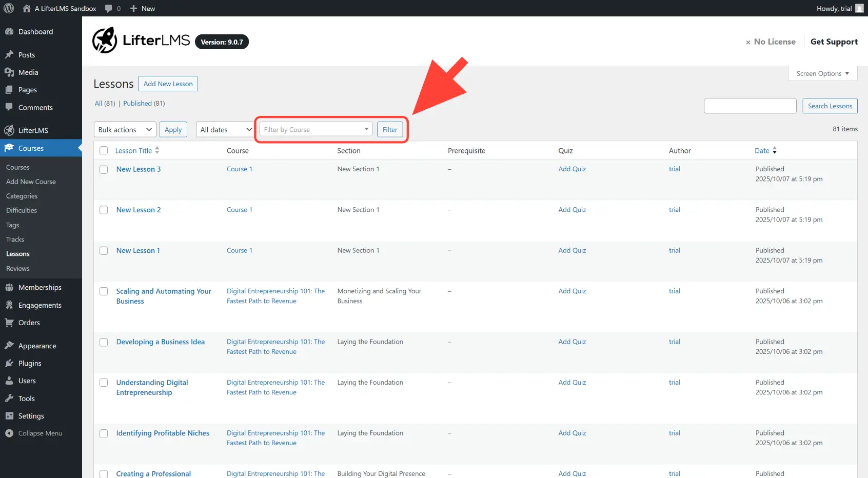Check the checkbox for New Lesson 3
The height and width of the screenshot is (478, 868).
tap(104, 169)
